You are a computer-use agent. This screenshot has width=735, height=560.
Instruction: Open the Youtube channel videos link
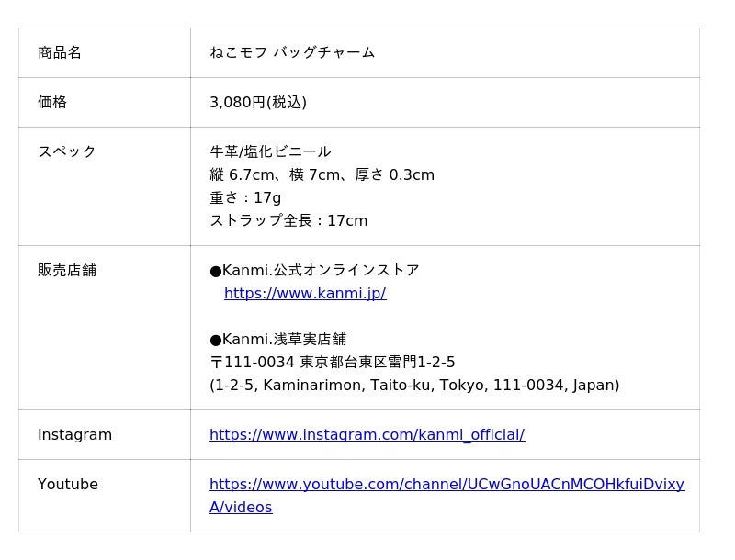447,485
